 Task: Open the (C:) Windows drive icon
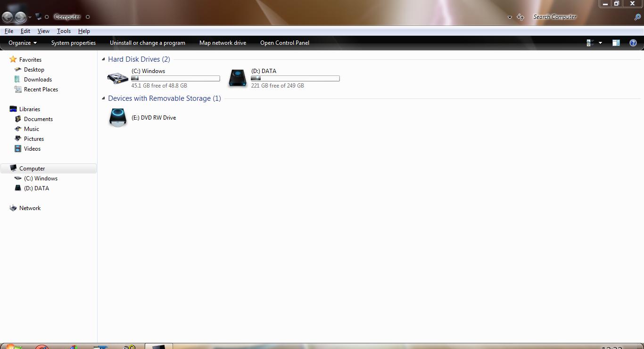(x=117, y=78)
